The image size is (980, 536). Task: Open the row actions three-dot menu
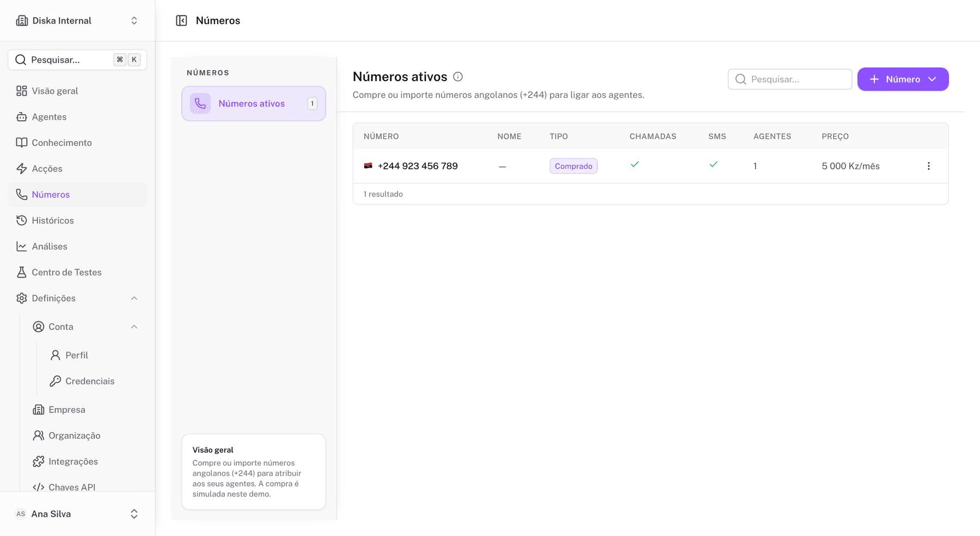click(929, 166)
